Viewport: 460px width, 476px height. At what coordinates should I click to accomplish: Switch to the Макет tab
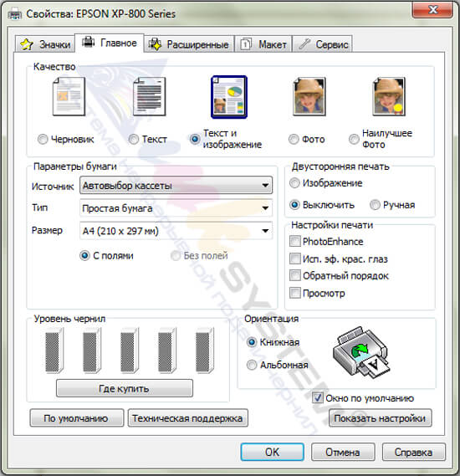pos(263,44)
